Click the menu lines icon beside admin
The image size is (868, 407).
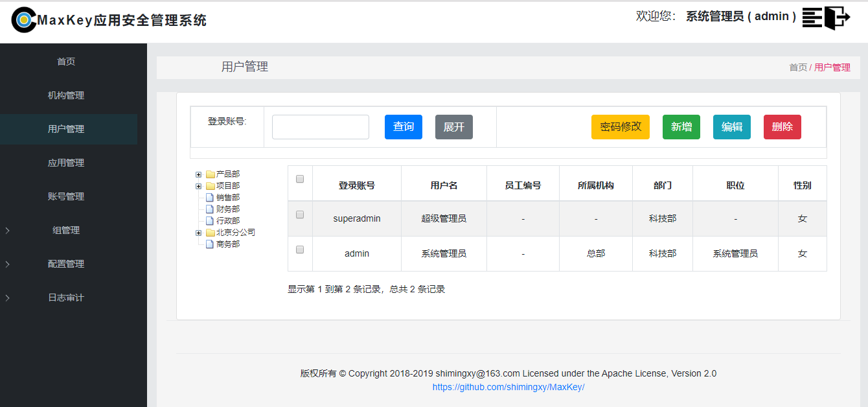point(812,17)
